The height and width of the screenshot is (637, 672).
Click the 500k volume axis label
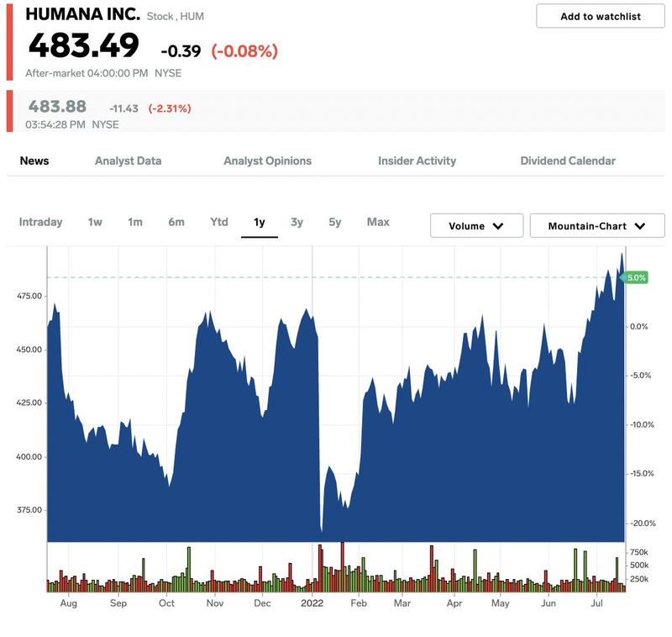639,566
